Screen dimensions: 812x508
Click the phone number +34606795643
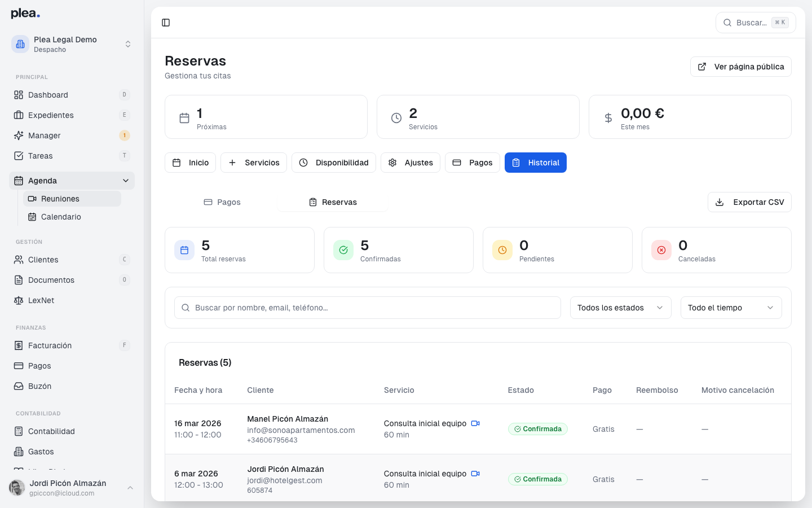tap(272, 440)
